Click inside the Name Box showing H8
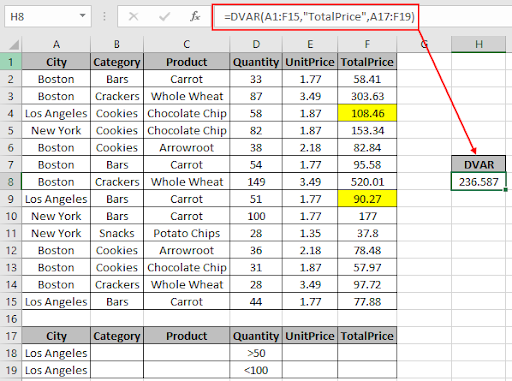 42,16
